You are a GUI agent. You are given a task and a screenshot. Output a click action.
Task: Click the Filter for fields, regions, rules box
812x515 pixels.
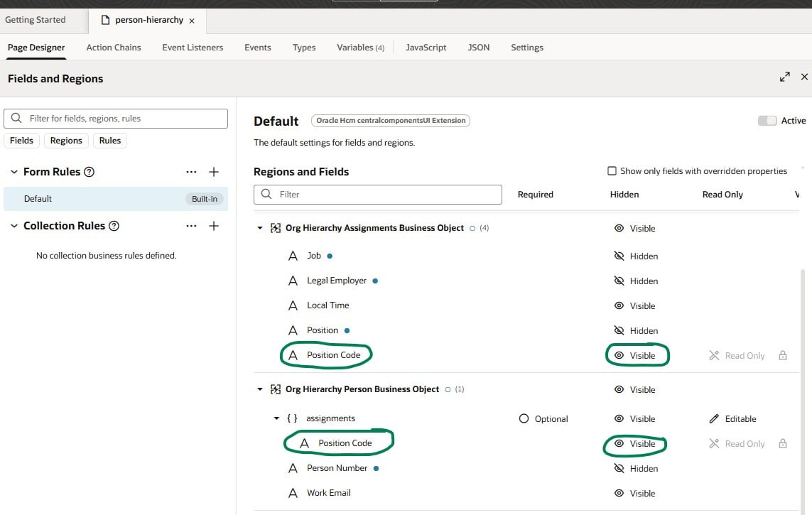click(x=116, y=119)
